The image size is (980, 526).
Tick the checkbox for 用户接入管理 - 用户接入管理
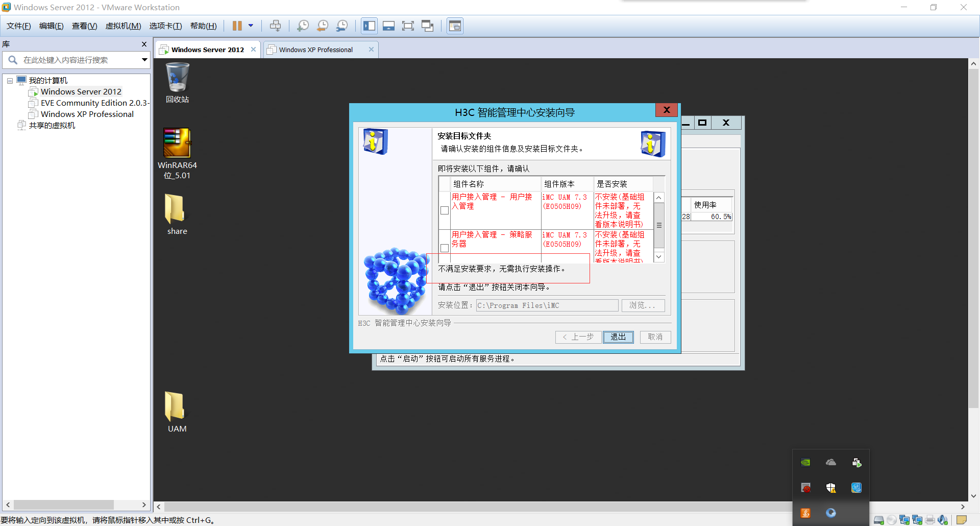click(445, 210)
